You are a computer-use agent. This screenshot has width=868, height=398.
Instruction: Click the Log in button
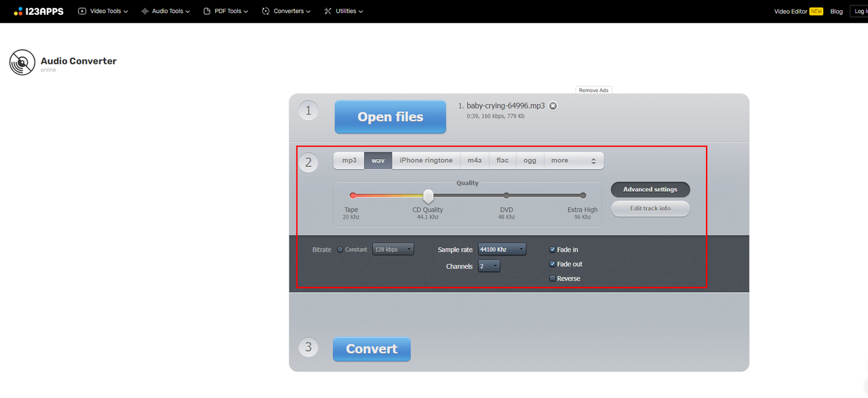coord(859,11)
